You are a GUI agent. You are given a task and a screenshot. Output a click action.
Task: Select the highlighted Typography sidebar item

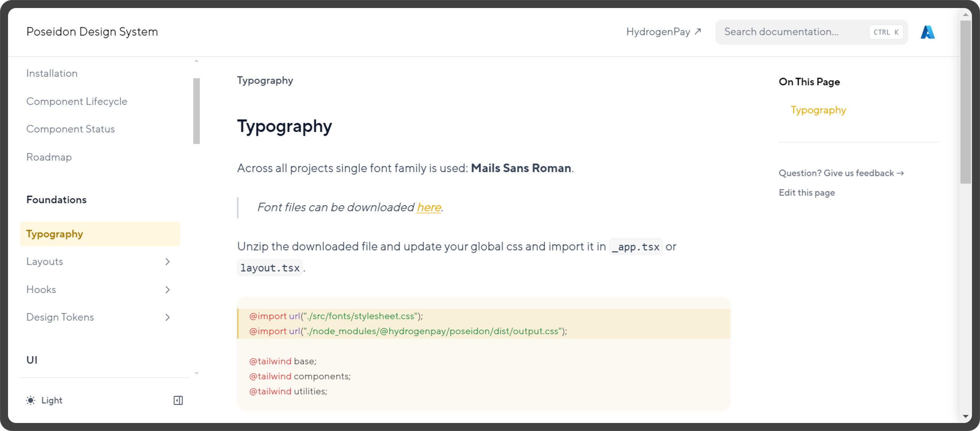click(x=100, y=234)
